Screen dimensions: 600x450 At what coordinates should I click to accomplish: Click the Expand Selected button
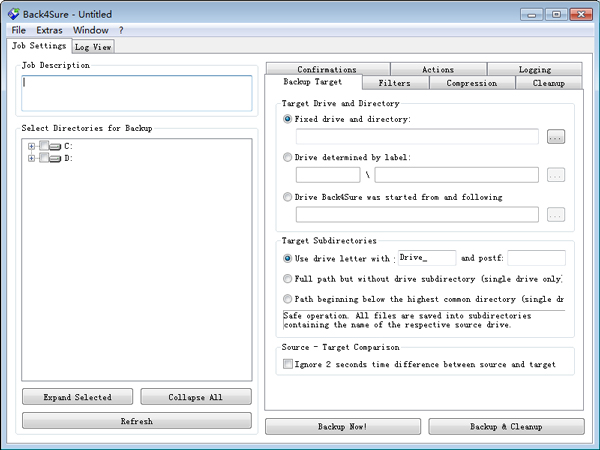pos(78,397)
